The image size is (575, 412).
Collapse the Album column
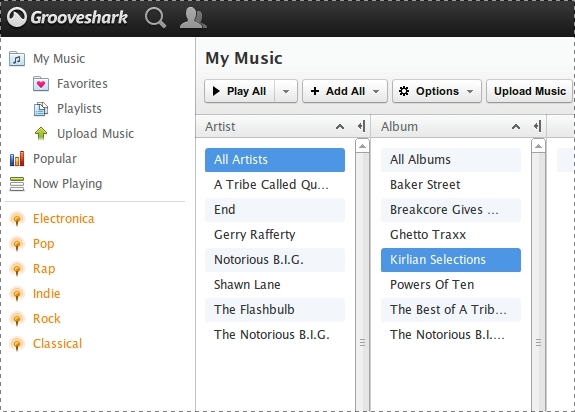pos(537,126)
